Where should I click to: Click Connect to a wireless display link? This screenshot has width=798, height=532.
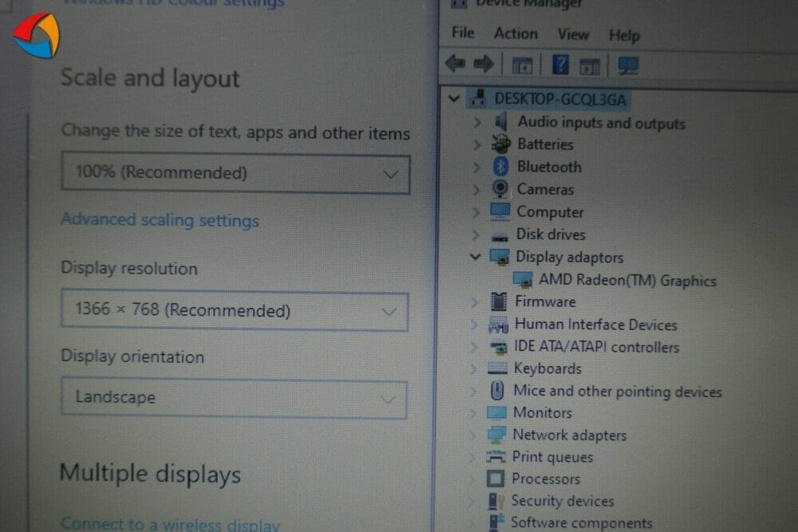[x=170, y=524]
